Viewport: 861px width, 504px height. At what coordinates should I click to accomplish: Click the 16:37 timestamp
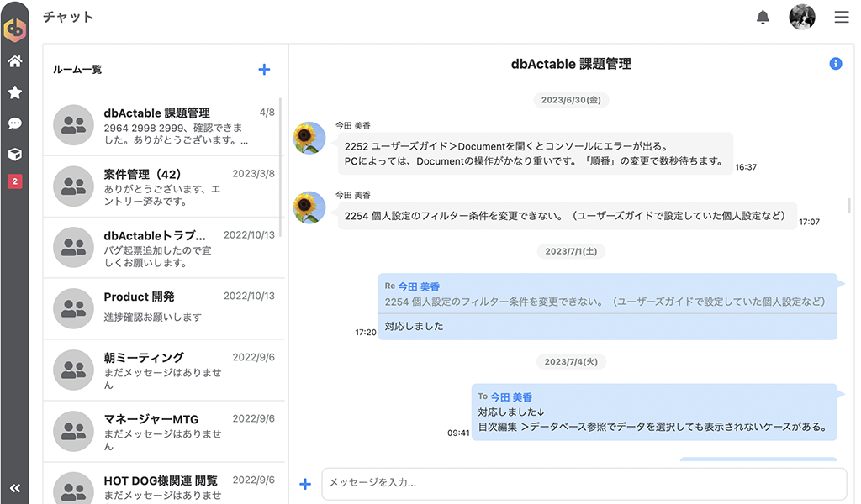[747, 167]
